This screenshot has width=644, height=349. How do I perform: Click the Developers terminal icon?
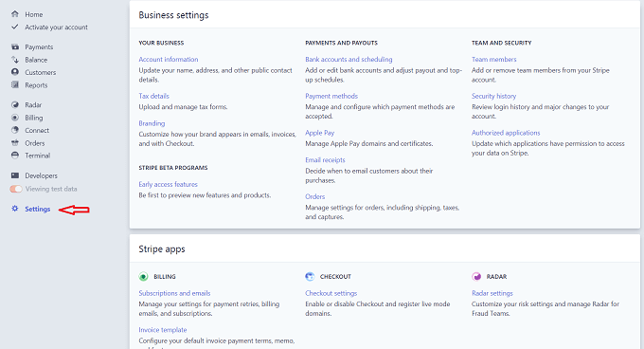click(15, 175)
